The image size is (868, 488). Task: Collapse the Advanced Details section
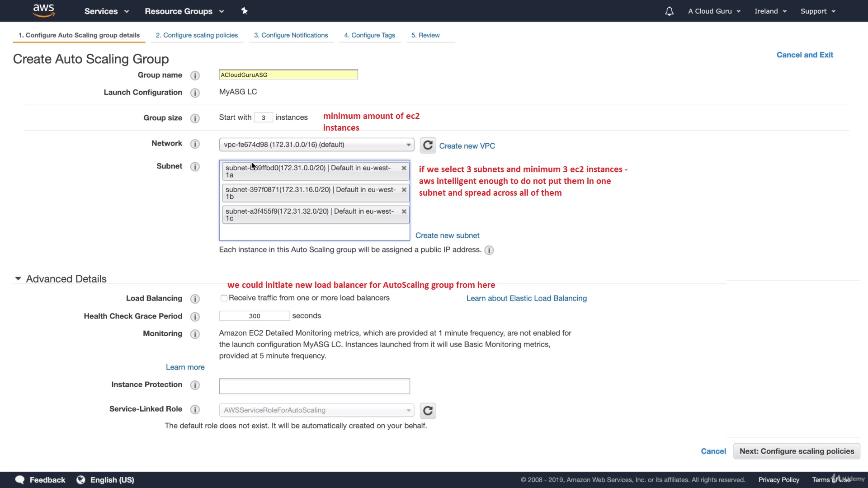pos(18,279)
